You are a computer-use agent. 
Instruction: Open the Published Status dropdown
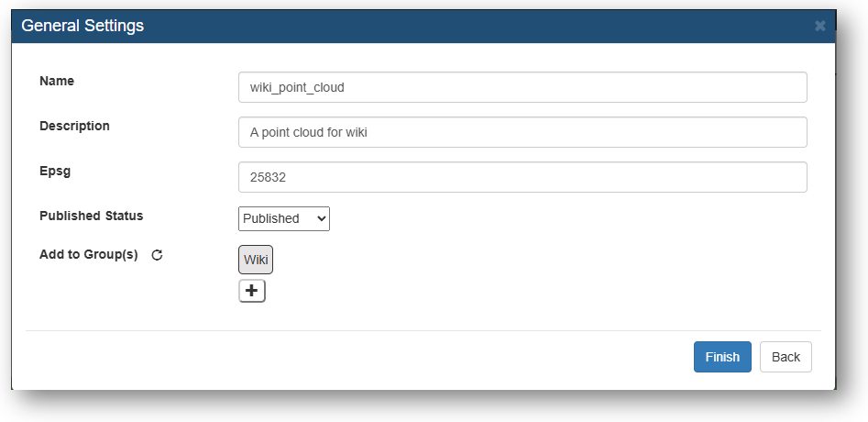284,218
